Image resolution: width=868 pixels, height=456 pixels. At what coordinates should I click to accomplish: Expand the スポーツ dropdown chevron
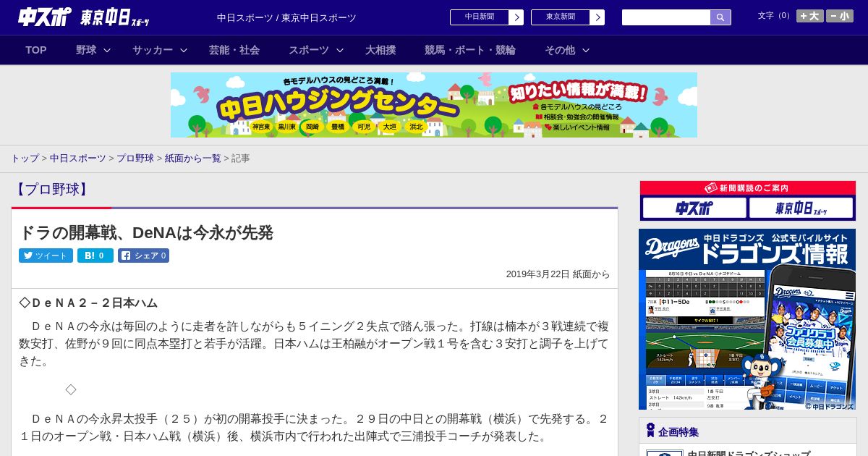[340, 50]
